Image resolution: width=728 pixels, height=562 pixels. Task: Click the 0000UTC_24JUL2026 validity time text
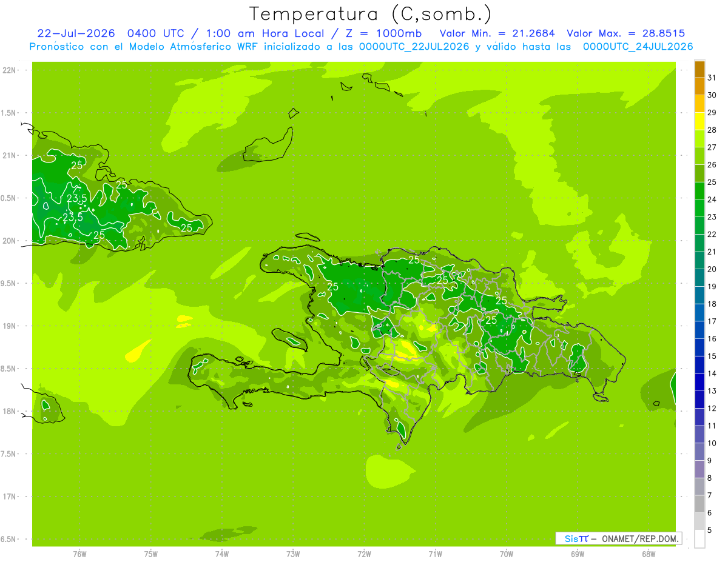[x=638, y=47]
